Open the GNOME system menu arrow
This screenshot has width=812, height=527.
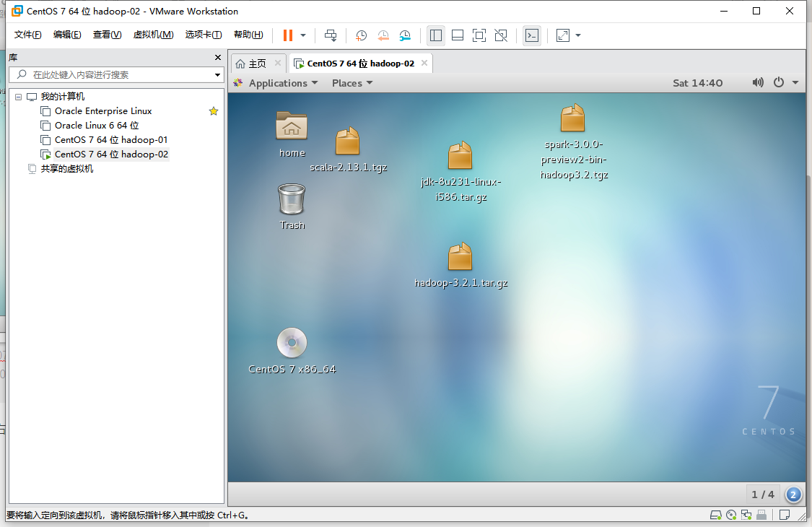(795, 82)
